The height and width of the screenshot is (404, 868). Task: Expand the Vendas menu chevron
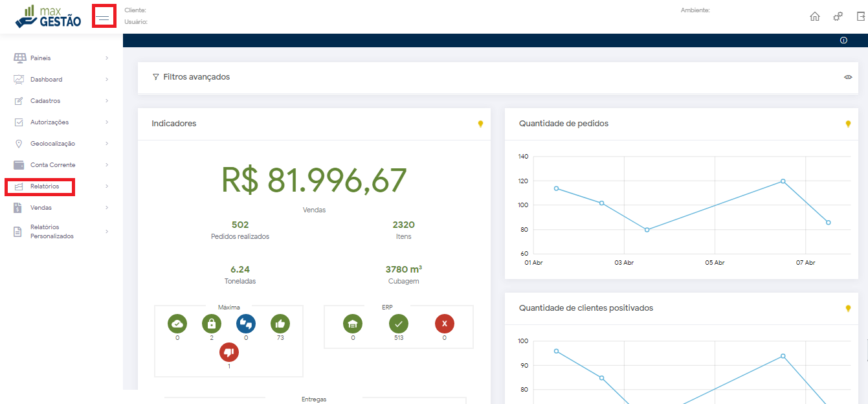pyautogui.click(x=107, y=208)
